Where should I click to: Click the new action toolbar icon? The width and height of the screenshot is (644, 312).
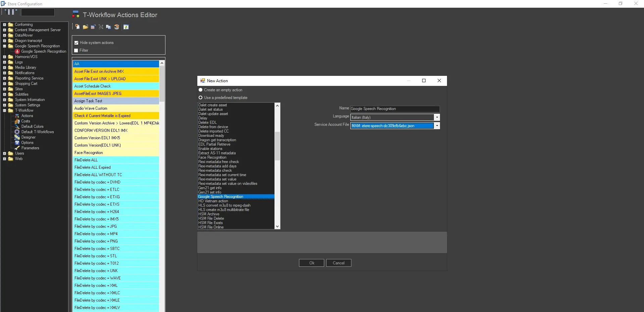click(x=78, y=27)
